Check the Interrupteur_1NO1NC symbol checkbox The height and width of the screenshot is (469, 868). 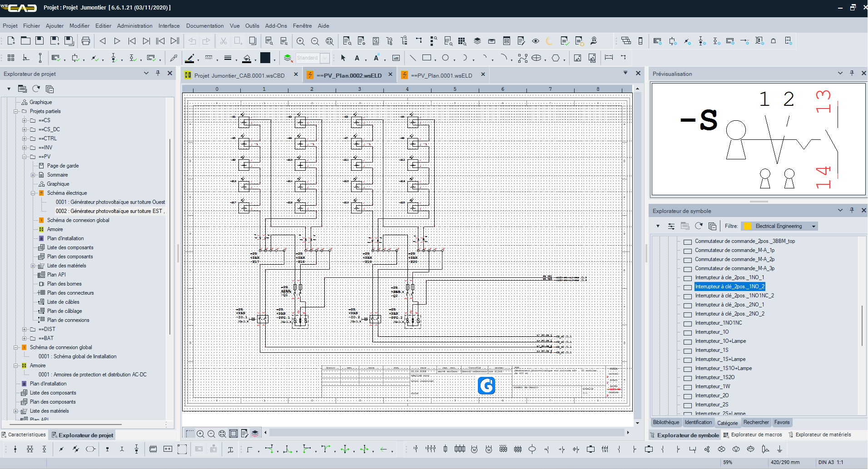[x=688, y=324]
